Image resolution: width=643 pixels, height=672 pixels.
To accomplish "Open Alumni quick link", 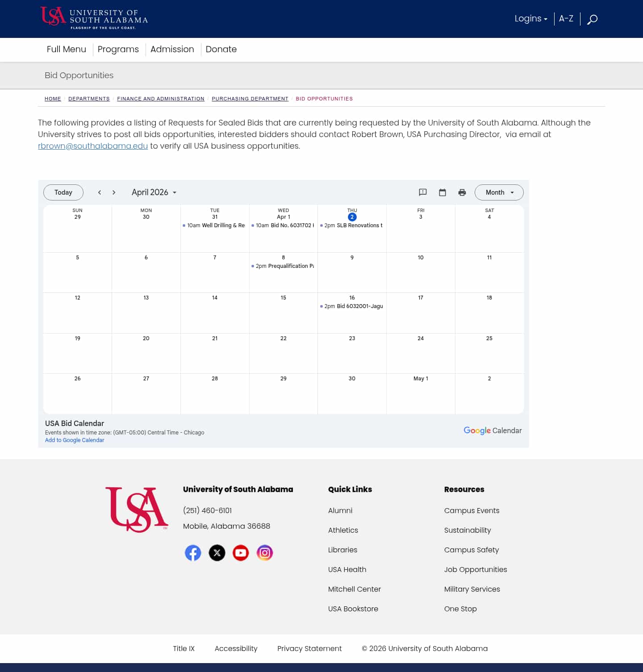I will click(x=340, y=510).
